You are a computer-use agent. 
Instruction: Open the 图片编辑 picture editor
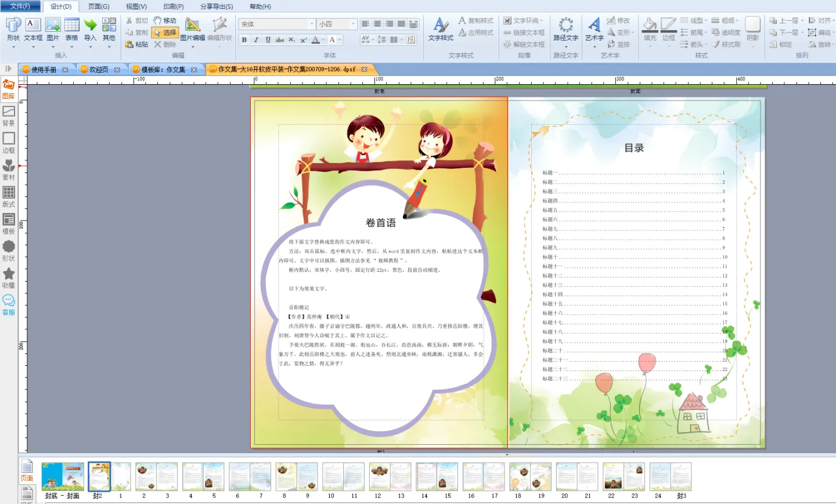[192, 29]
